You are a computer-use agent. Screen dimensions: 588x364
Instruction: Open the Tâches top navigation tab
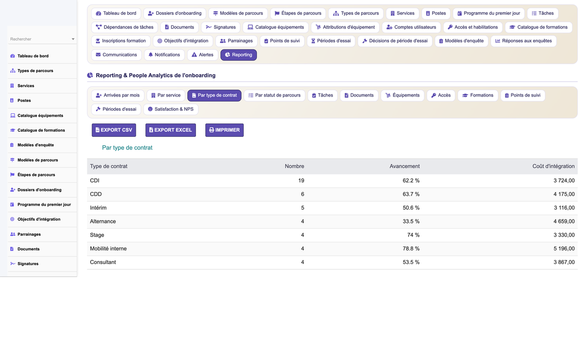pos(542,13)
